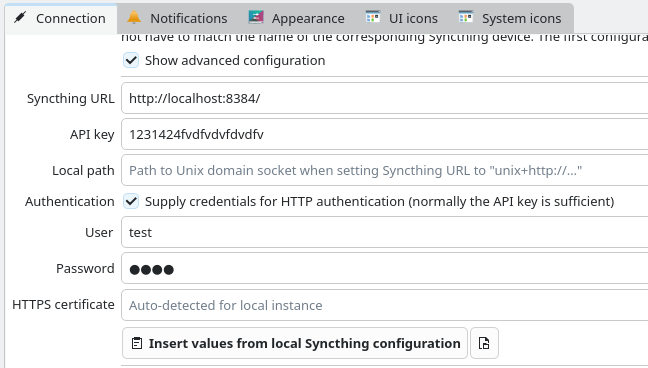Click the System icons tab icon
Viewport: 648px width, 368px height.
pyautogui.click(x=466, y=17)
